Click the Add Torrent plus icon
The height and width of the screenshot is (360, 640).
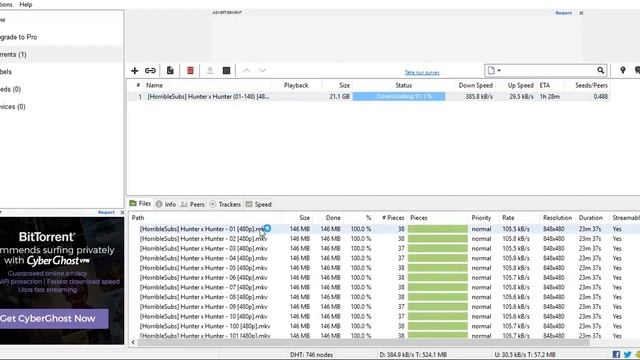coord(134,71)
